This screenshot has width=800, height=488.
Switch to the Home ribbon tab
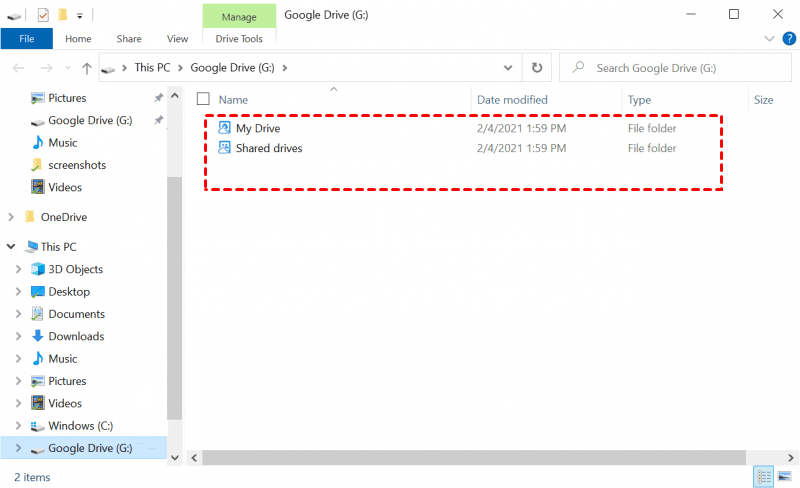78,39
